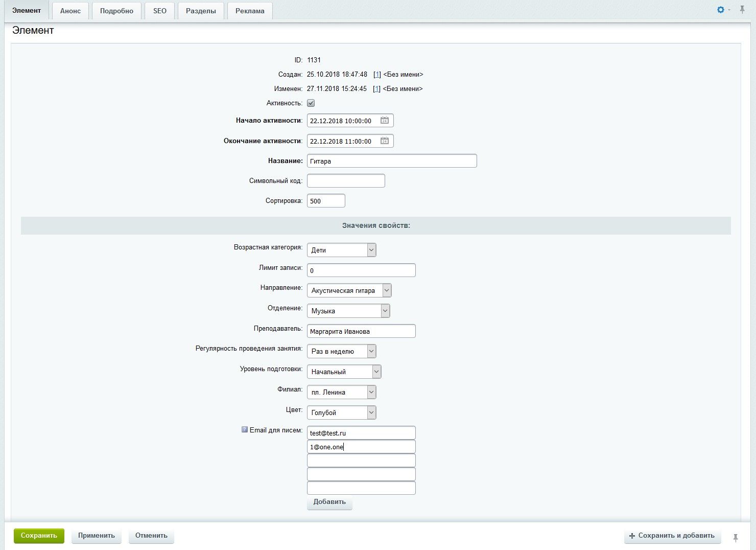Expand the Направление dropdown
756x550 pixels.
click(349, 290)
